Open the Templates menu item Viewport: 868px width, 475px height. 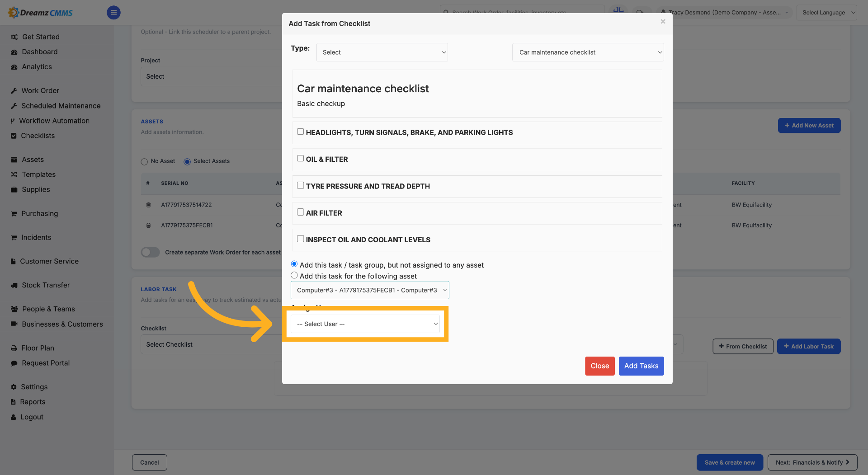39,174
